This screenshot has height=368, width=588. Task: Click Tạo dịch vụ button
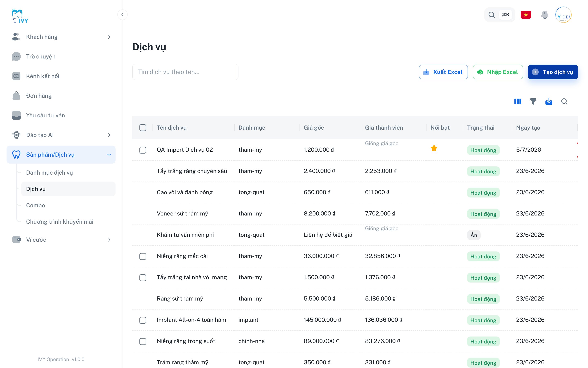point(553,72)
